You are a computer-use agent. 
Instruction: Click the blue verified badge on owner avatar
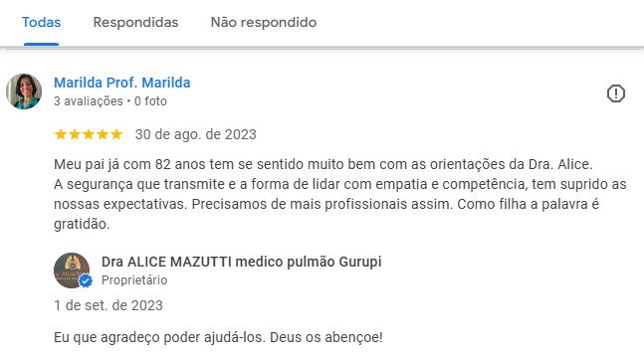click(86, 281)
